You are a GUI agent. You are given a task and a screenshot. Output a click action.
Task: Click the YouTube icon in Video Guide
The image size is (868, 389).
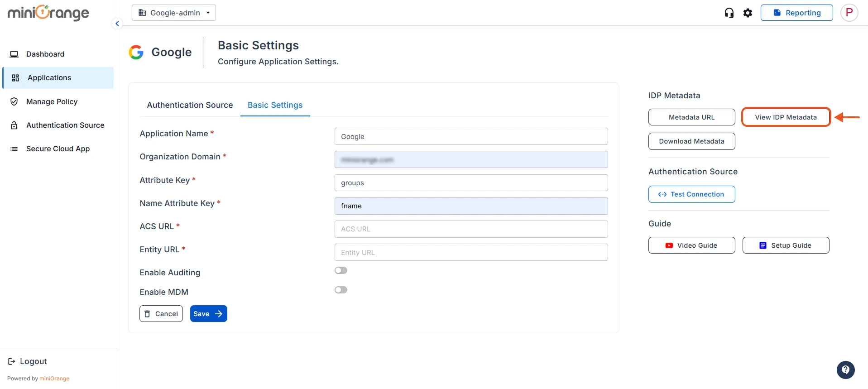coord(669,245)
